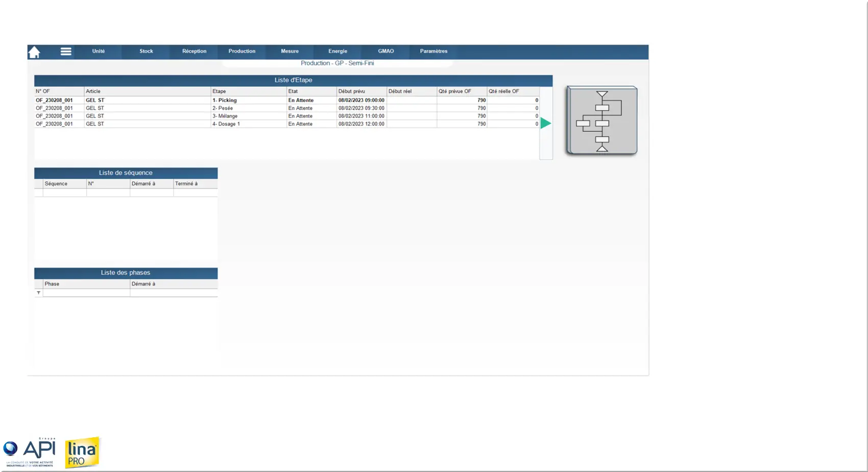
Task: Select the 4- Dosage 1 step row
Action: [x=286, y=124]
